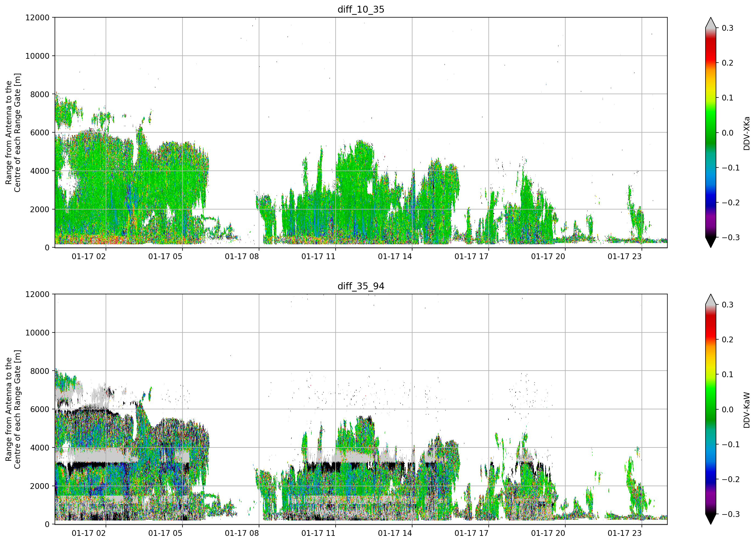The image size is (756, 543).
Task: Click the 0.0 tick on DDV-KaW colorbar
Action: point(728,410)
